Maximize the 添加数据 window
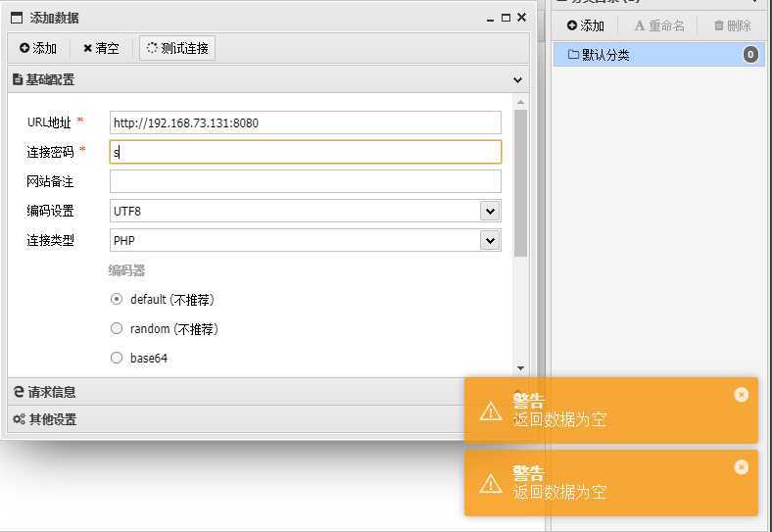 point(506,18)
